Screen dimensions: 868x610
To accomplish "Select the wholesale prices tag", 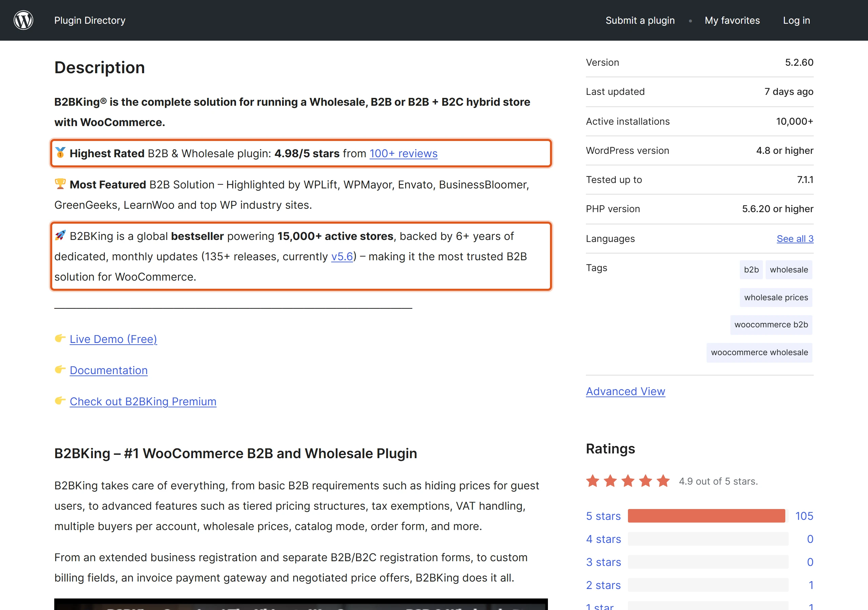I will pyautogui.click(x=776, y=298).
